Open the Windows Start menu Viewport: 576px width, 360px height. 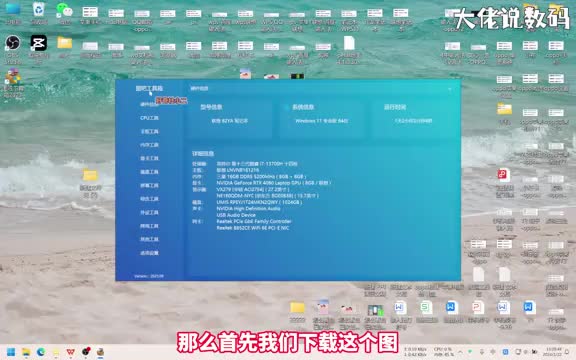click(x=11, y=352)
